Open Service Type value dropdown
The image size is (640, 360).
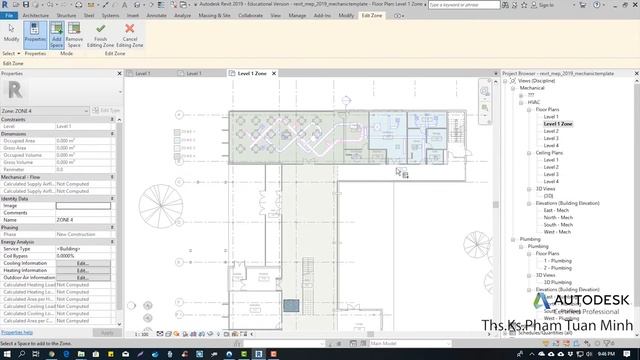[x=83, y=249]
